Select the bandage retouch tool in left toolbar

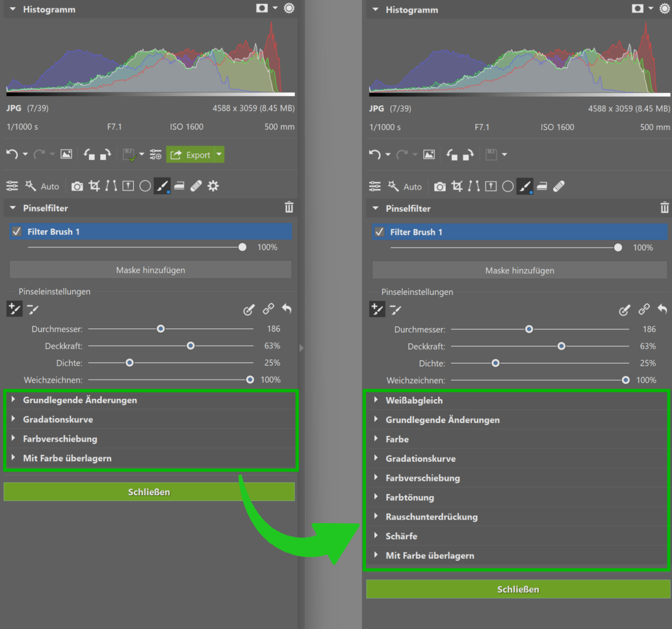click(196, 186)
